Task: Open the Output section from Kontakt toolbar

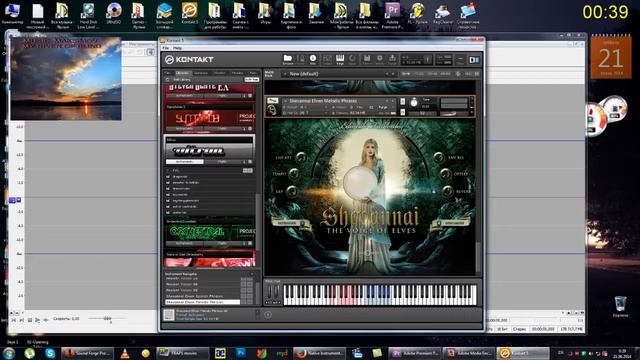Action: tap(327, 59)
